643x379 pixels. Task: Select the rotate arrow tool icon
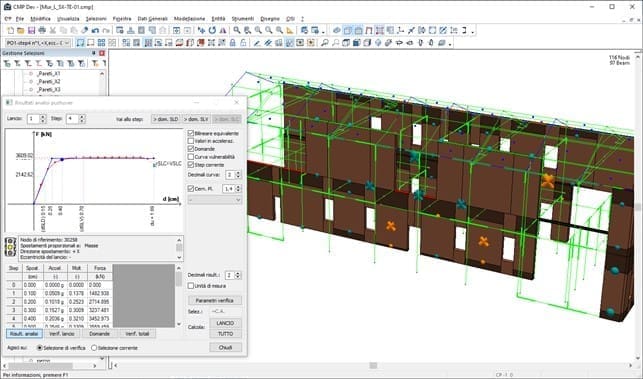click(x=212, y=30)
